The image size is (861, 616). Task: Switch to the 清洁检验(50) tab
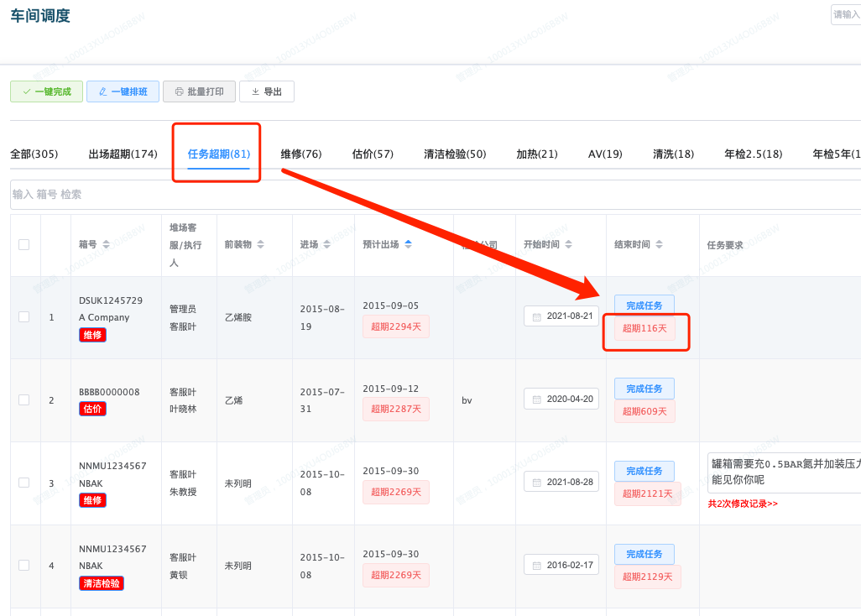coord(455,154)
